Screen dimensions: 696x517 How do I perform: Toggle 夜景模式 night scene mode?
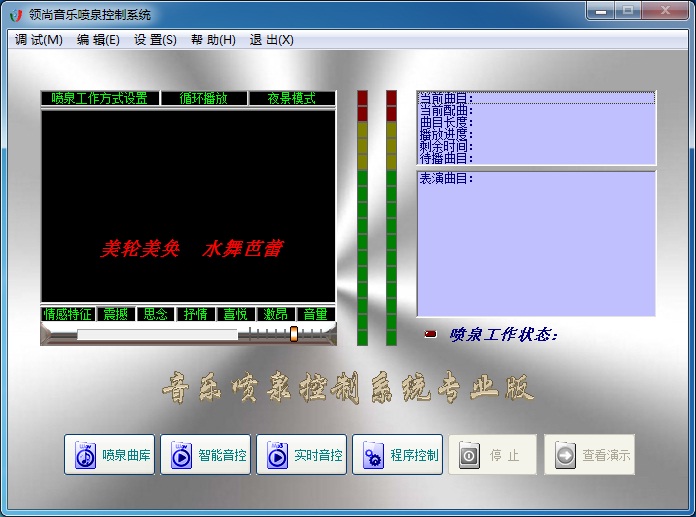tap(291, 98)
